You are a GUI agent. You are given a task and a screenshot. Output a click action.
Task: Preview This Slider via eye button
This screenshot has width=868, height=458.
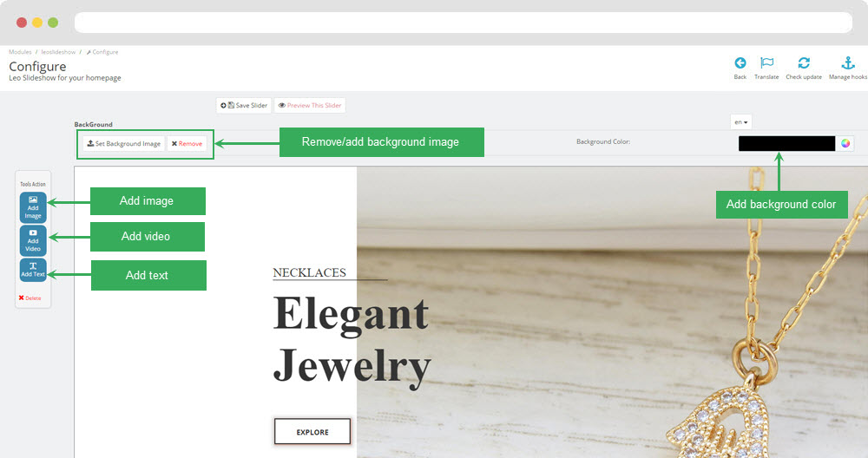(310, 105)
